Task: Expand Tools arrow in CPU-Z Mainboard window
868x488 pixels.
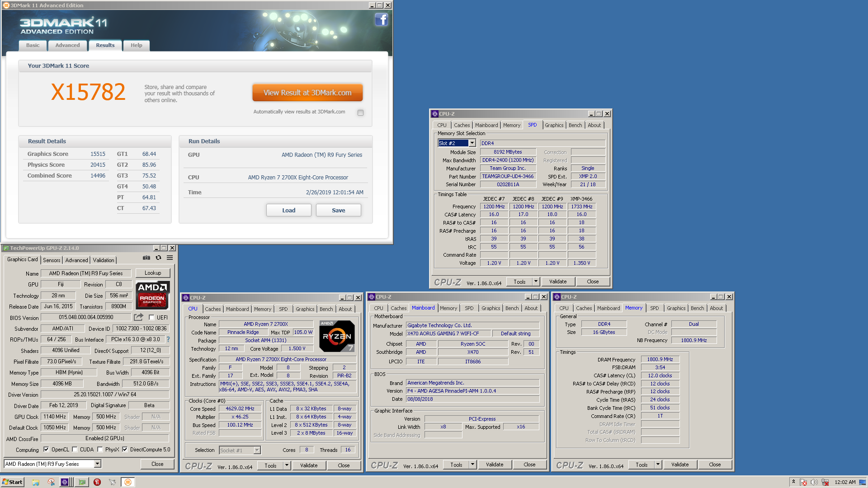Action: point(472,465)
